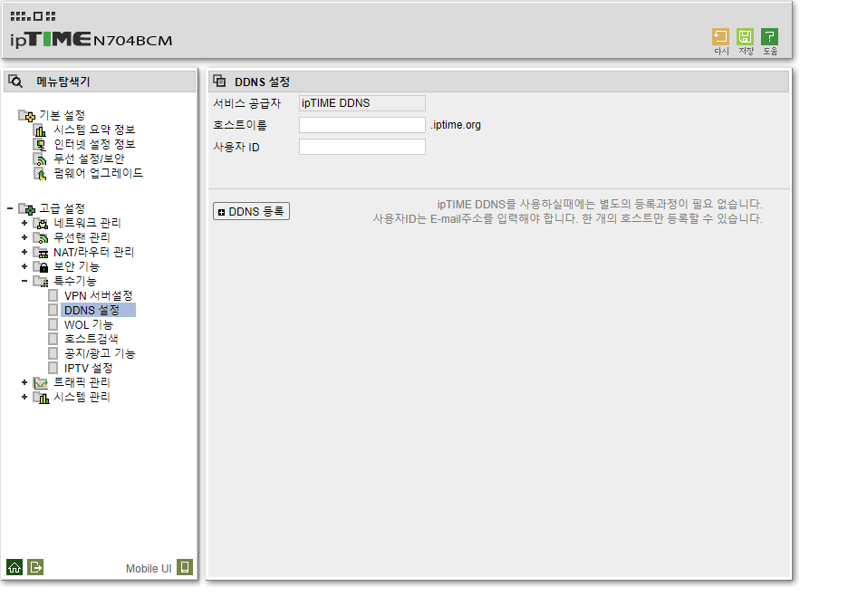
Task: Click the 펌웨어 업그레이드 icon
Action: click(40, 174)
